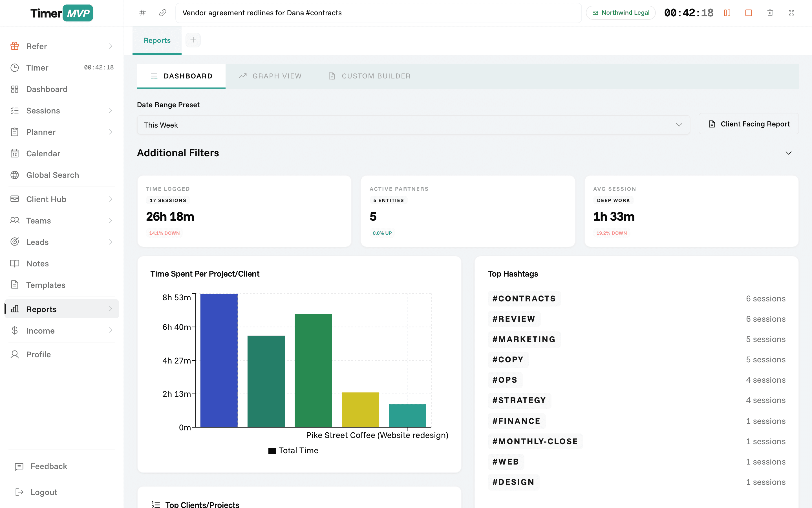812x508 pixels.
Task: Click the Total Time legend entry
Action: 293,450
